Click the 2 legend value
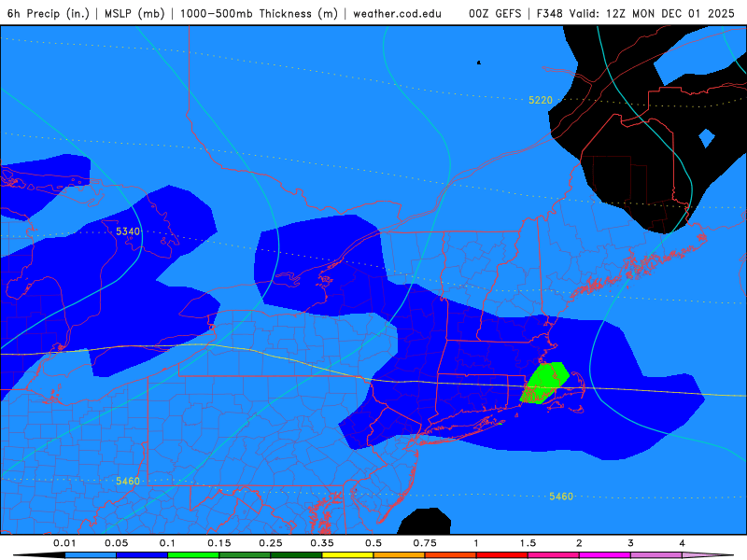Image resolution: width=747 pixels, height=560 pixels. click(x=579, y=543)
